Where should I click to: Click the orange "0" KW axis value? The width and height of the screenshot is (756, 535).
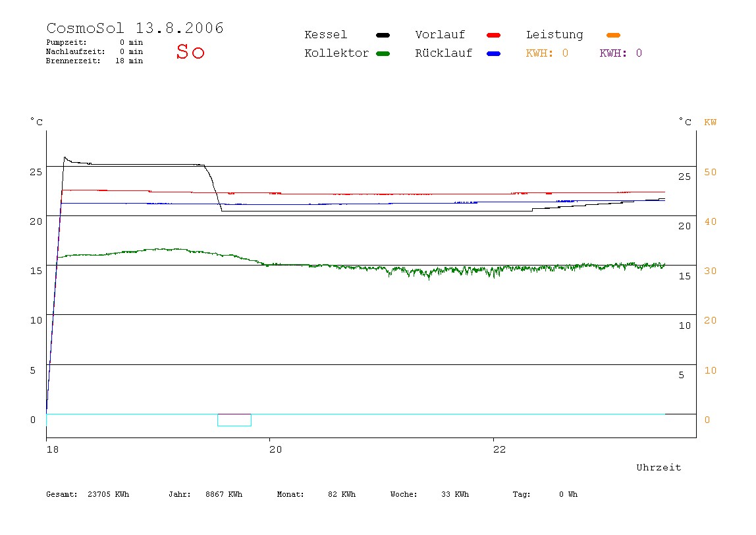pos(707,420)
